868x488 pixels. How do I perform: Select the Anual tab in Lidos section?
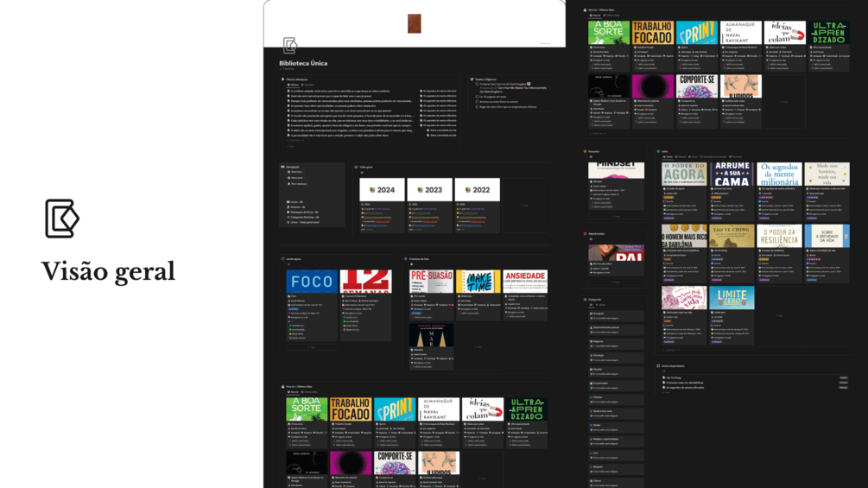click(693, 156)
